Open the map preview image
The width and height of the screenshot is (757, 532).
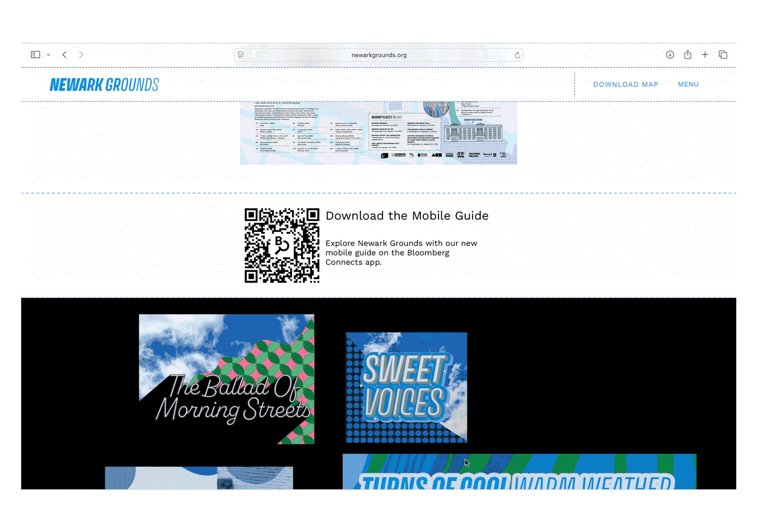coord(378,133)
